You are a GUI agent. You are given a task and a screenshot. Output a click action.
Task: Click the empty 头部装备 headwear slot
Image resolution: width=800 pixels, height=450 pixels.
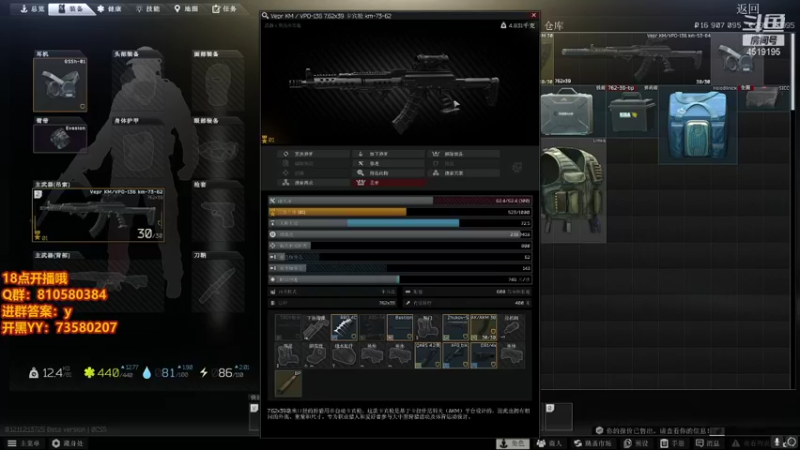pos(139,84)
